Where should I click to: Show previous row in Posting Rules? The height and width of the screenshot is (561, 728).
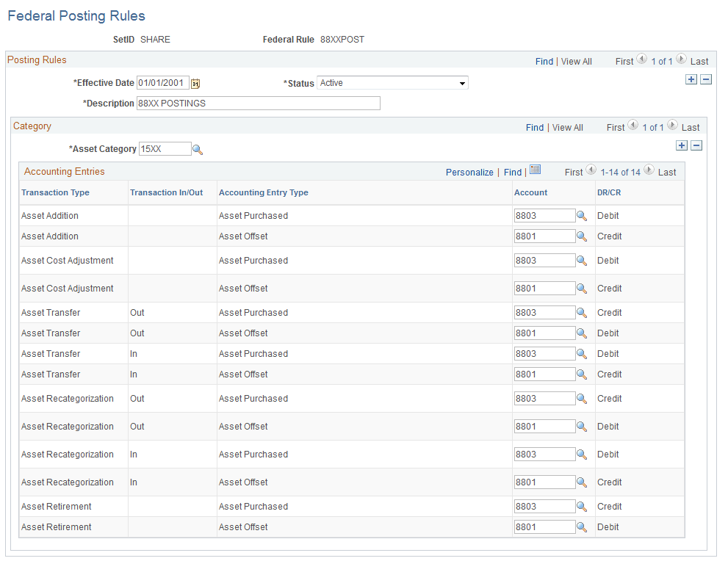coord(641,59)
